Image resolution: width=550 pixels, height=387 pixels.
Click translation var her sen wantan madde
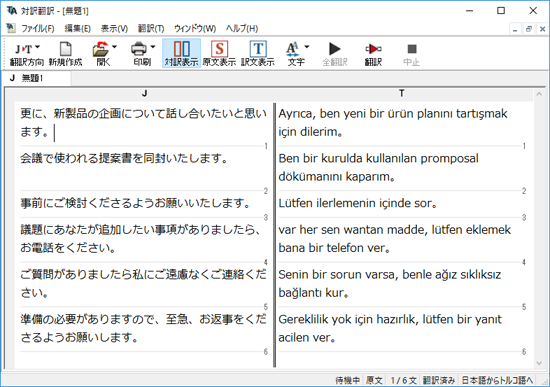tap(395, 239)
